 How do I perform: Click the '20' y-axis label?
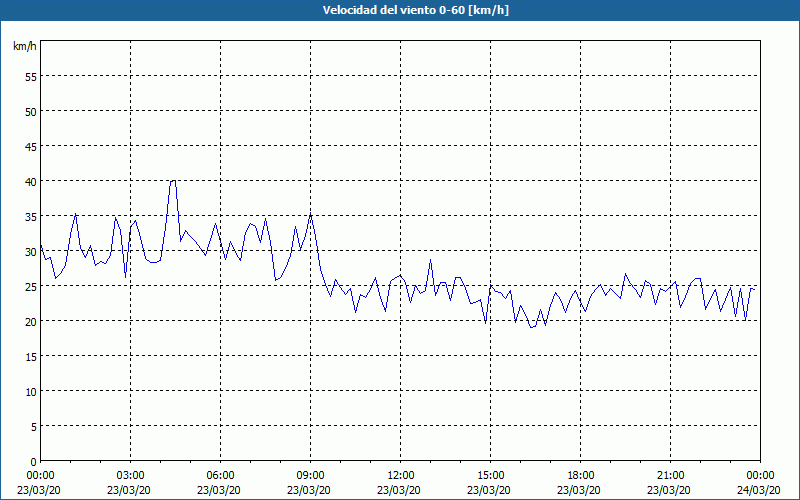coord(31,321)
